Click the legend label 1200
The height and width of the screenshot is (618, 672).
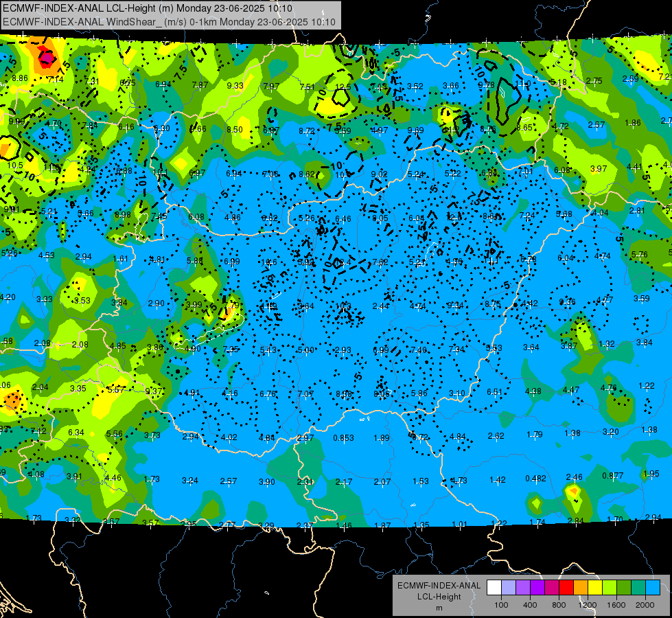(588, 605)
